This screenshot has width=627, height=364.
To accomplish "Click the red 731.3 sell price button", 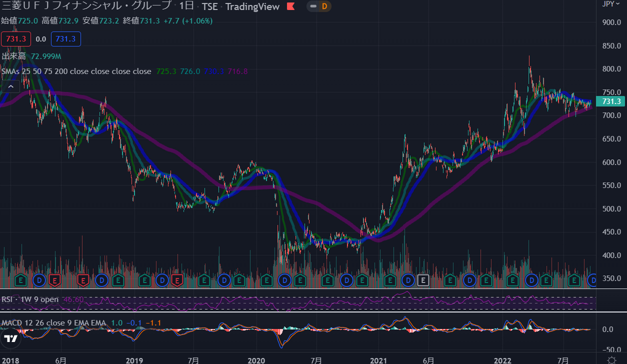I will 16,39.
